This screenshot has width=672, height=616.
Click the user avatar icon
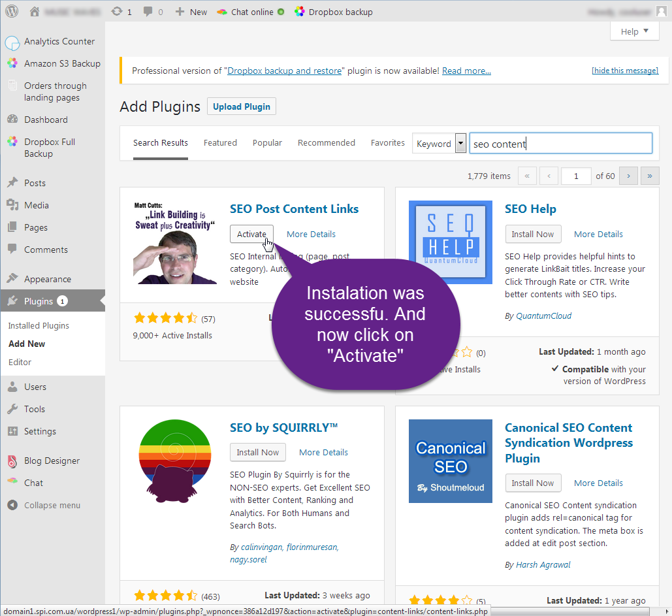[x=662, y=12]
